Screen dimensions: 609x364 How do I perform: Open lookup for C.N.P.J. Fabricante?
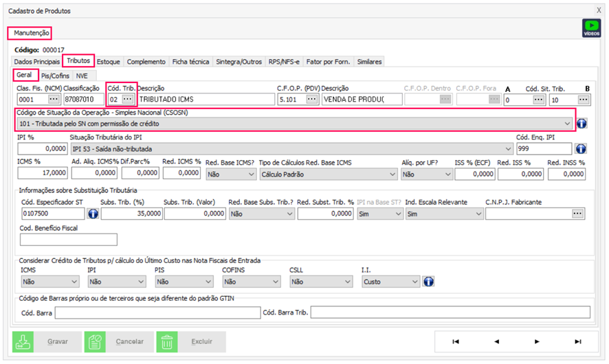(577, 214)
